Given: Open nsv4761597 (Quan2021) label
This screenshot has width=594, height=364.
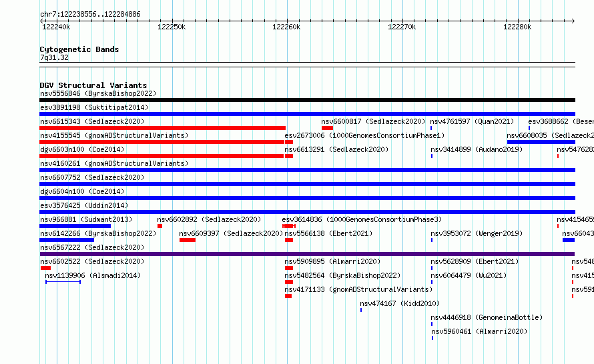Looking at the screenshot, I should pos(472,121).
